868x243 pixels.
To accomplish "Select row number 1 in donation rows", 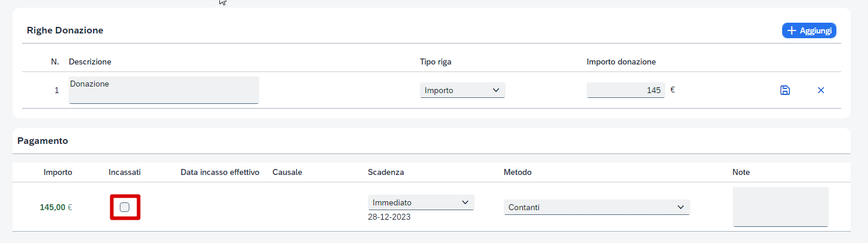I will pos(57,90).
